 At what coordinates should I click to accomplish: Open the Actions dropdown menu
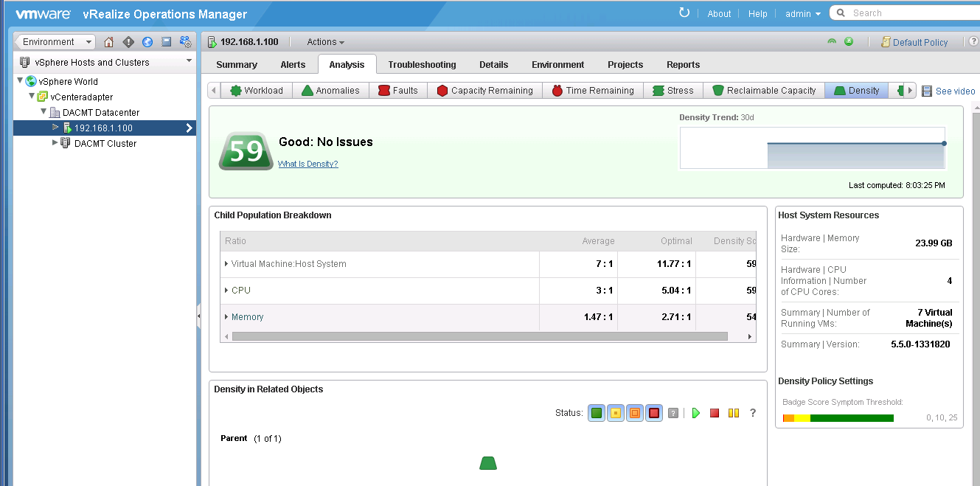325,42
